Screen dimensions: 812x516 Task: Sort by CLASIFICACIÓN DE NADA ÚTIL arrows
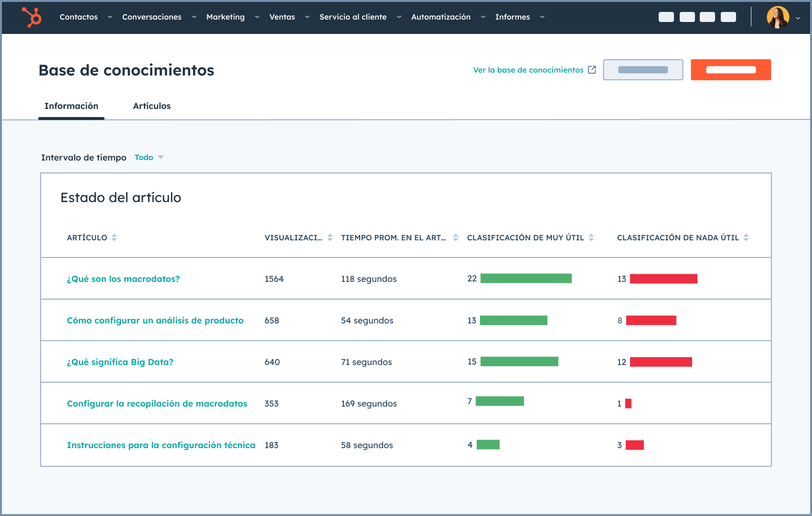746,237
